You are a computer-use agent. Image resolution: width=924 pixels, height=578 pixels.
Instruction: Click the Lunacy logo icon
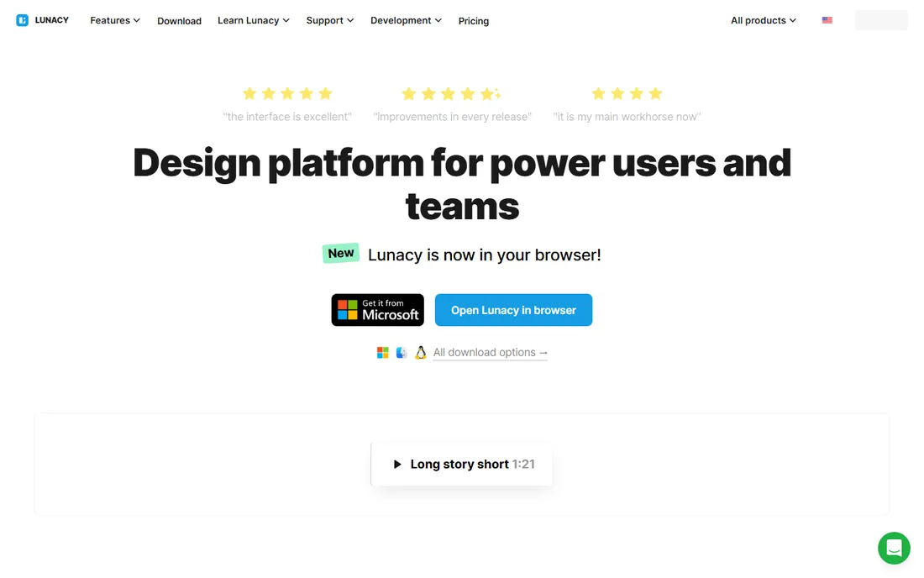tap(23, 20)
